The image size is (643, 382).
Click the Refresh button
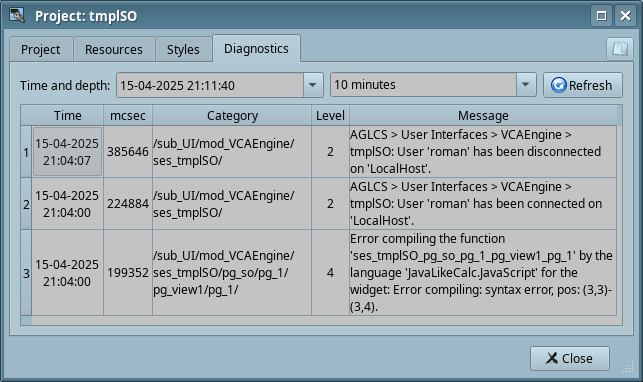coord(583,85)
